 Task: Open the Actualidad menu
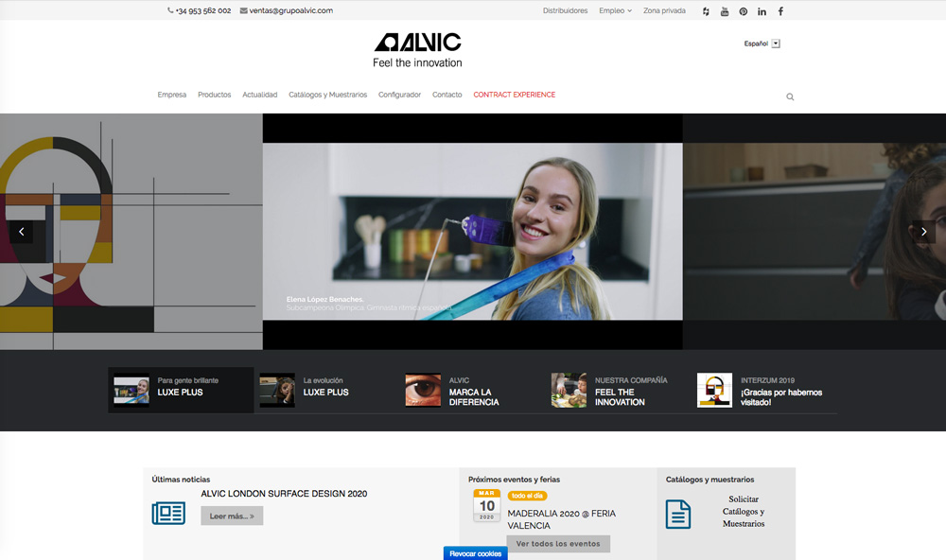pyautogui.click(x=260, y=95)
